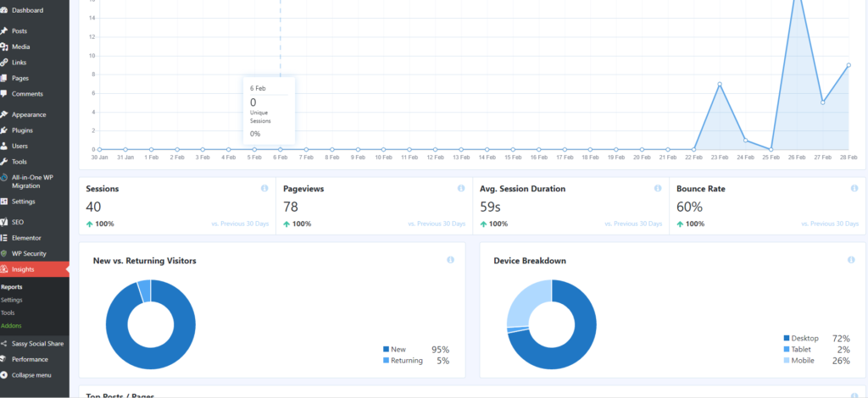Viewport: 868px width, 398px height.
Task: Open Plugins in the admin menu
Action: (x=22, y=130)
